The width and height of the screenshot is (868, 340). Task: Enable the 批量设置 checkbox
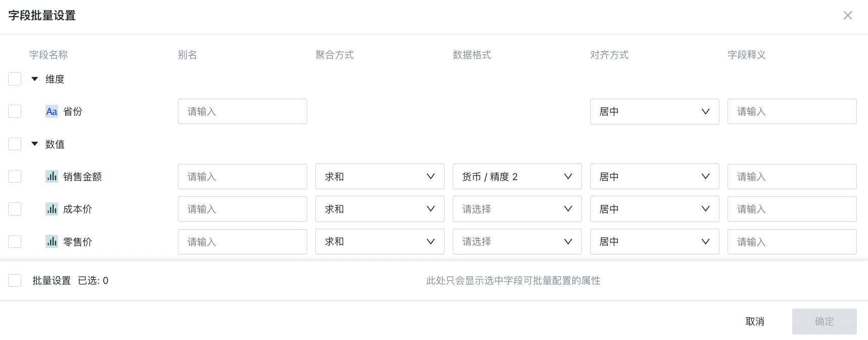[x=15, y=281]
